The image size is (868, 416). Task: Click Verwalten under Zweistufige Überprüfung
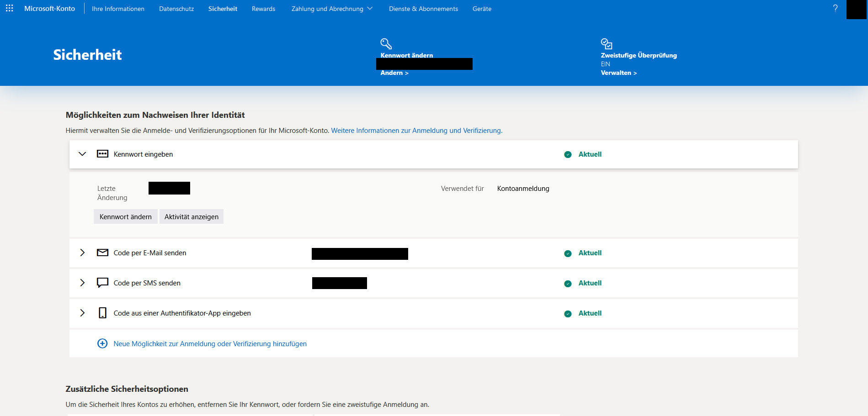click(x=619, y=73)
